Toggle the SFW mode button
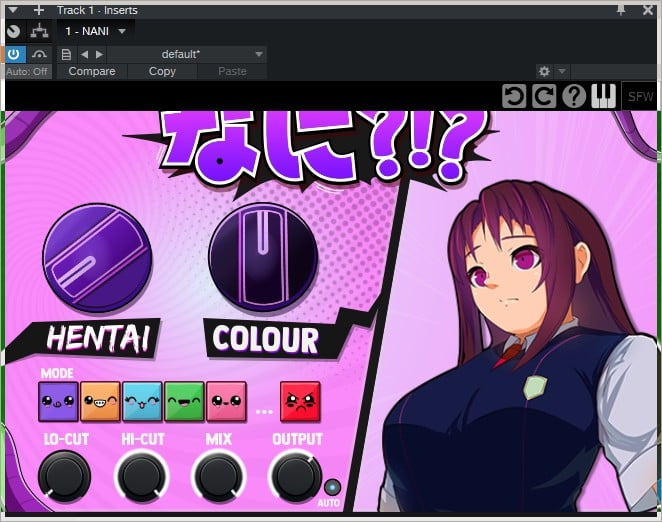The width and height of the screenshot is (662, 522). point(640,96)
